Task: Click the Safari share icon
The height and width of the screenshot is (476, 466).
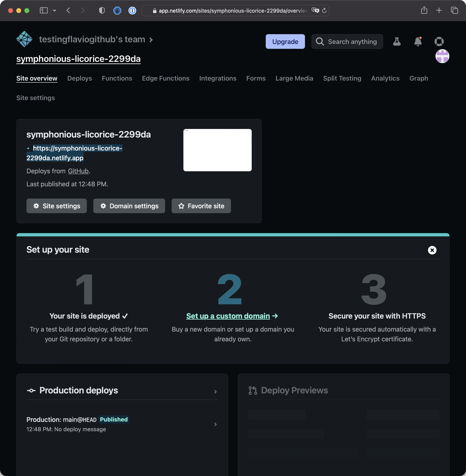Action: [424, 10]
